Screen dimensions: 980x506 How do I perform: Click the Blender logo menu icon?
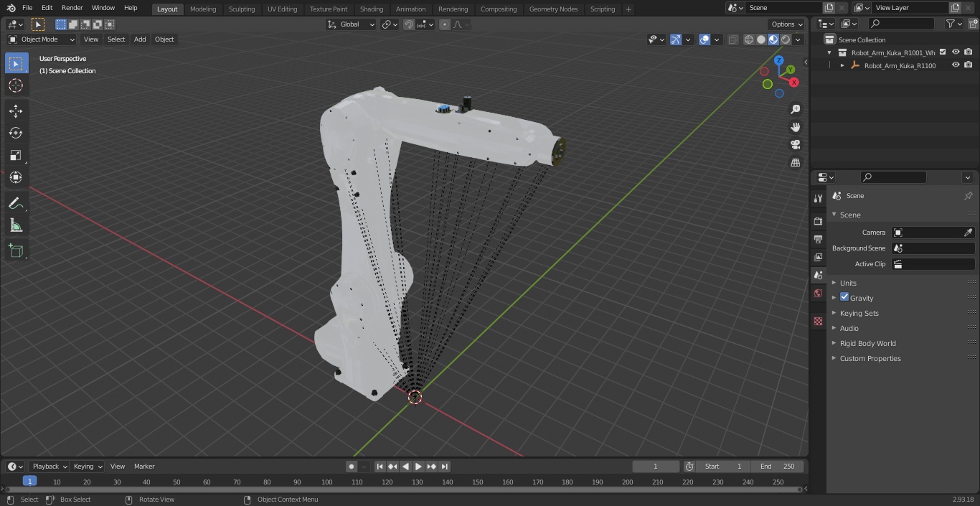click(x=11, y=8)
